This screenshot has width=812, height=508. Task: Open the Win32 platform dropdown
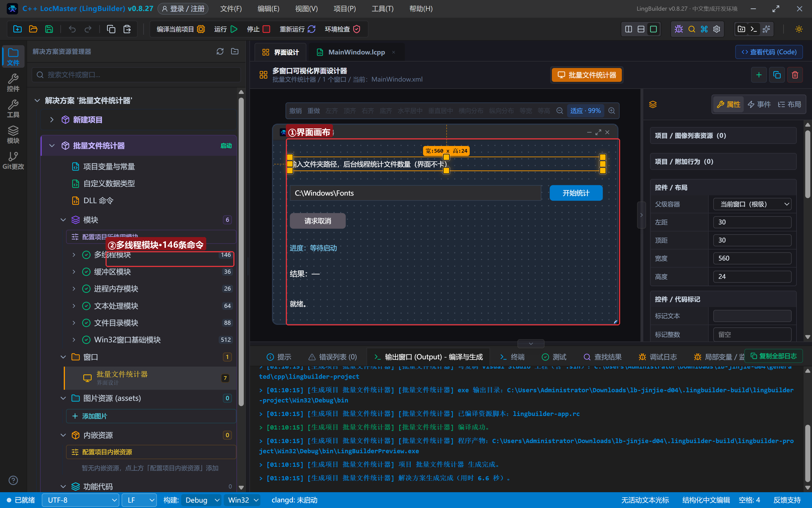(243, 500)
